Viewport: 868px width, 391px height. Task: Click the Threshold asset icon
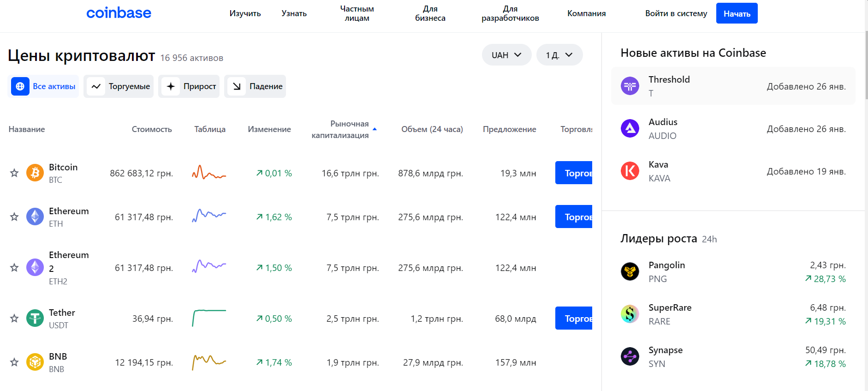(630, 86)
